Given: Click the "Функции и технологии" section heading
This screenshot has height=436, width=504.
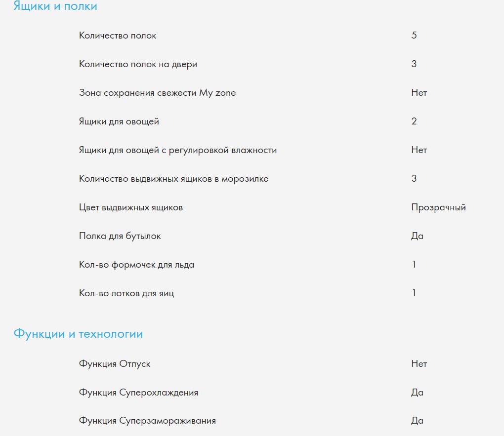Looking at the screenshot, I should pos(78,334).
